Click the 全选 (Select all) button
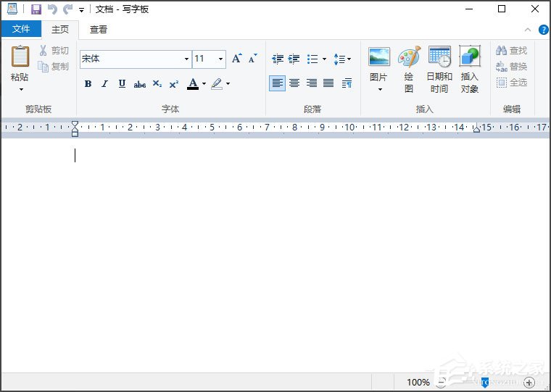The image size is (551, 392). point(512,83)
